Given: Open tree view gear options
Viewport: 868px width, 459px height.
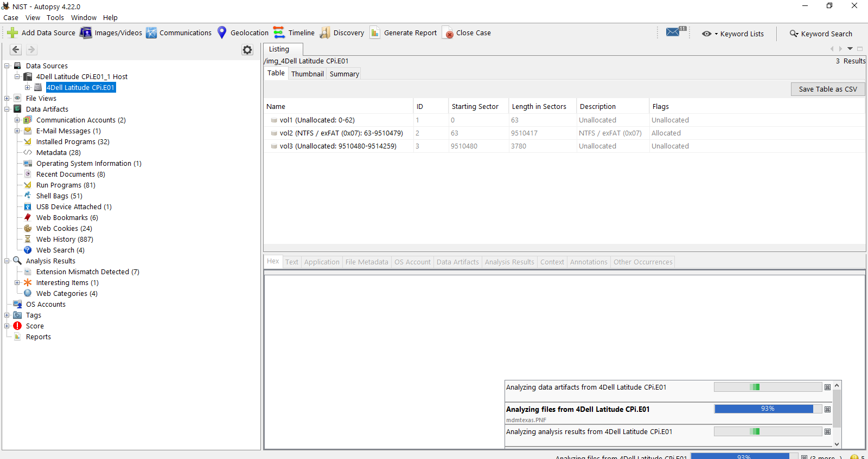Looking at the screenshot, I should [247, 50].
